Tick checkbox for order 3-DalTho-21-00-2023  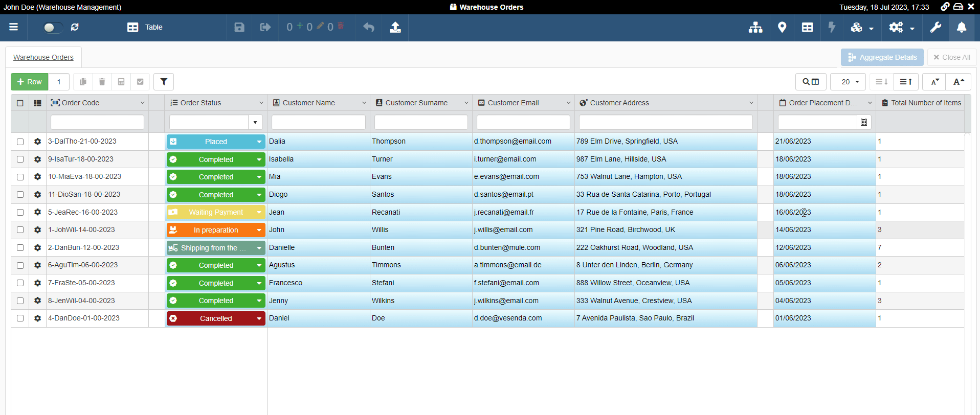pos(20,142)
